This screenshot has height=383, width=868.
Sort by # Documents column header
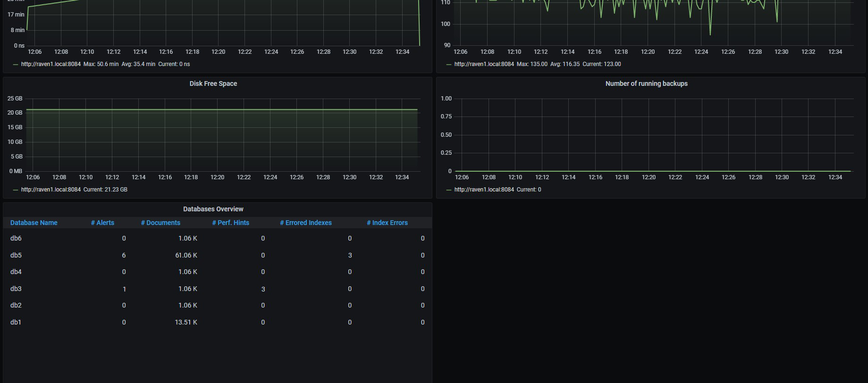(160, 223)
